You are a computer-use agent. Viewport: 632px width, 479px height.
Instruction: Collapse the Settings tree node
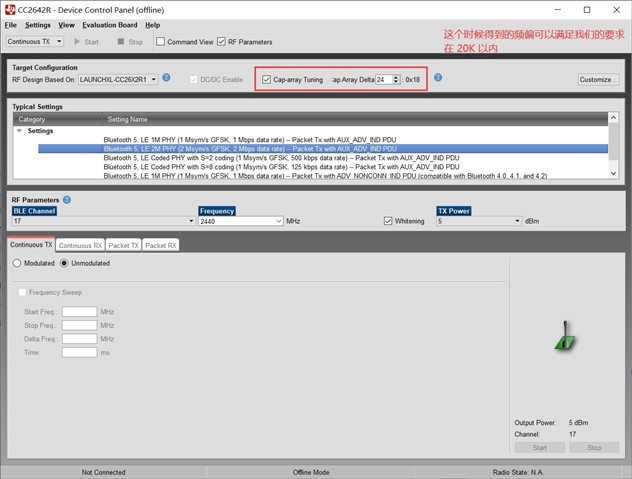(19, 131)
